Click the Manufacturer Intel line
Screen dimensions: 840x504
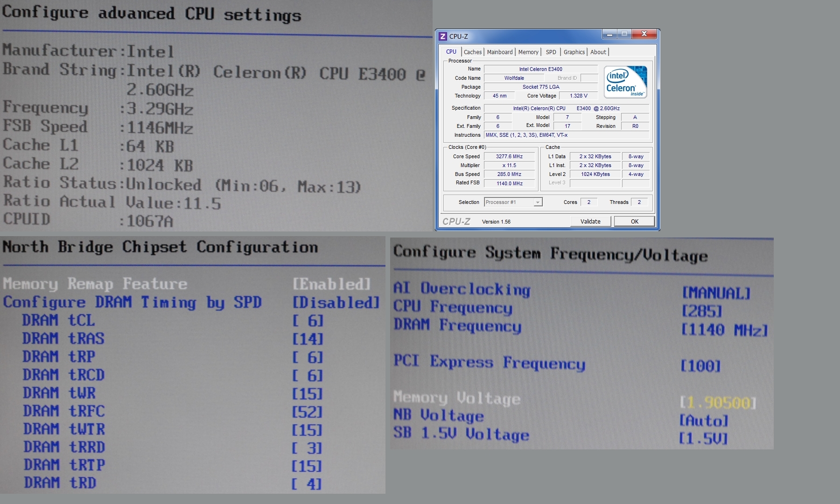point(88,50)
